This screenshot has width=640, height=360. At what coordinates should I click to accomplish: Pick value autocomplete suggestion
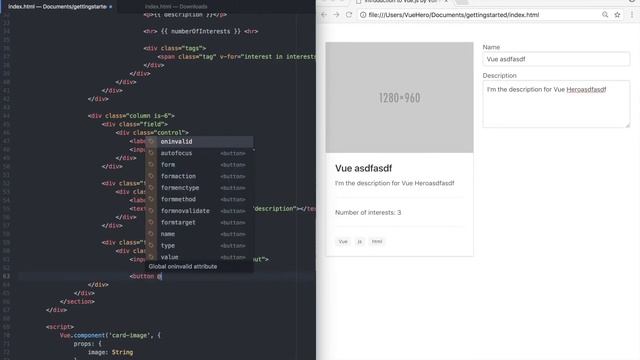click(199, 257)
